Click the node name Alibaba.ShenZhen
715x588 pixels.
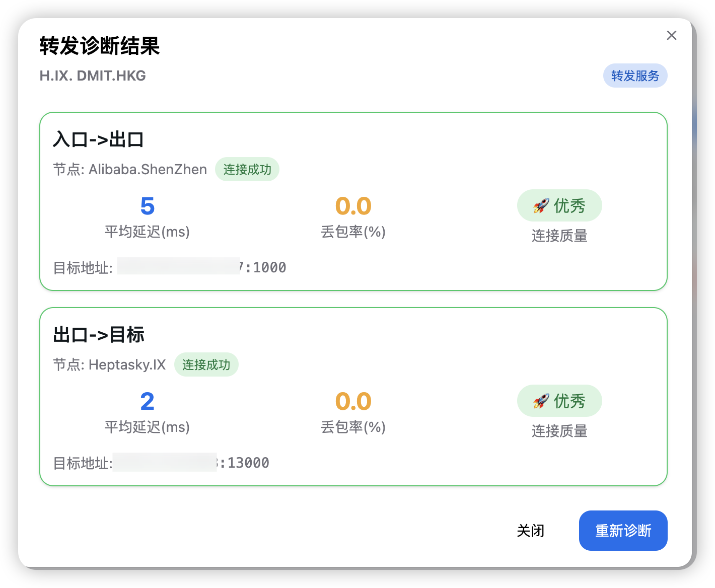(148, 169)
